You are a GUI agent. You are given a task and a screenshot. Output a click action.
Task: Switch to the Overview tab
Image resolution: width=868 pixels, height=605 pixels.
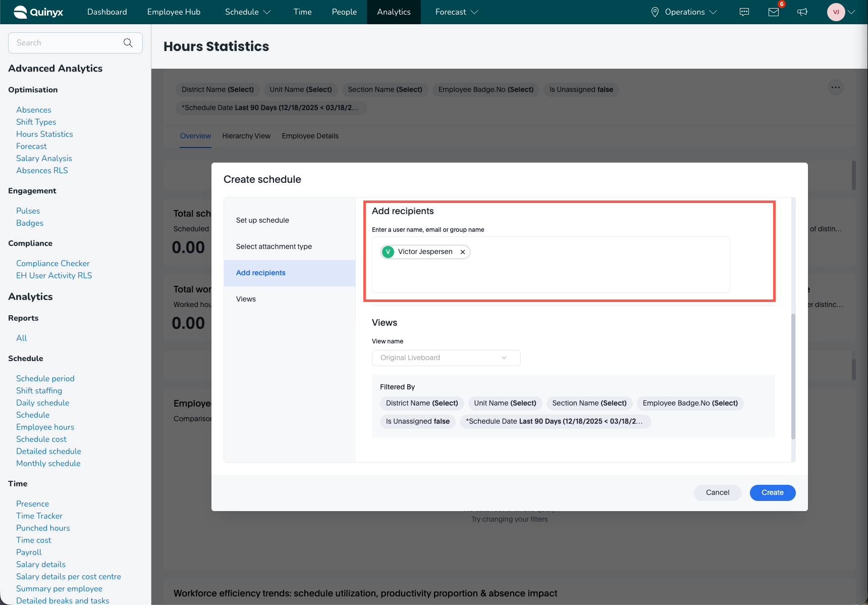[x=196, y=136]
